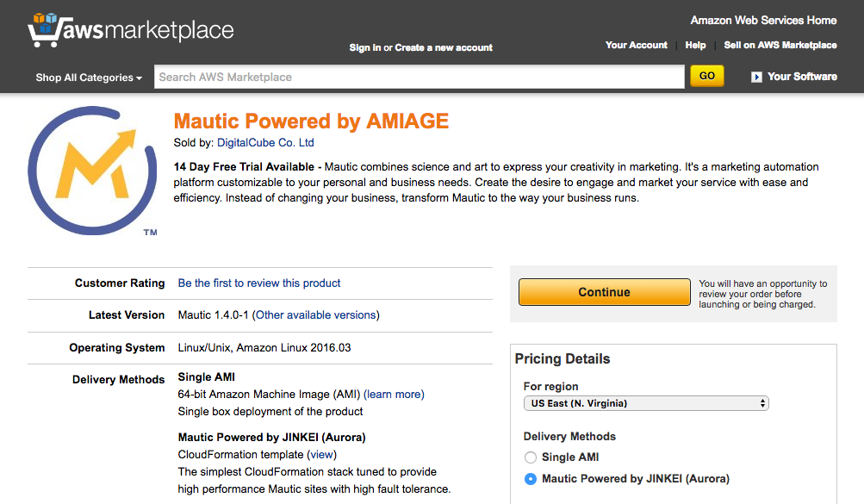864x504 pixels.
Task: View the CloudFormation template link
Action: point(322,454)
